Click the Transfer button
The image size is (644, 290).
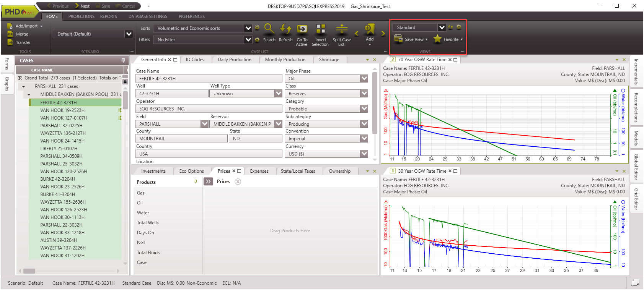click(23, 42)
